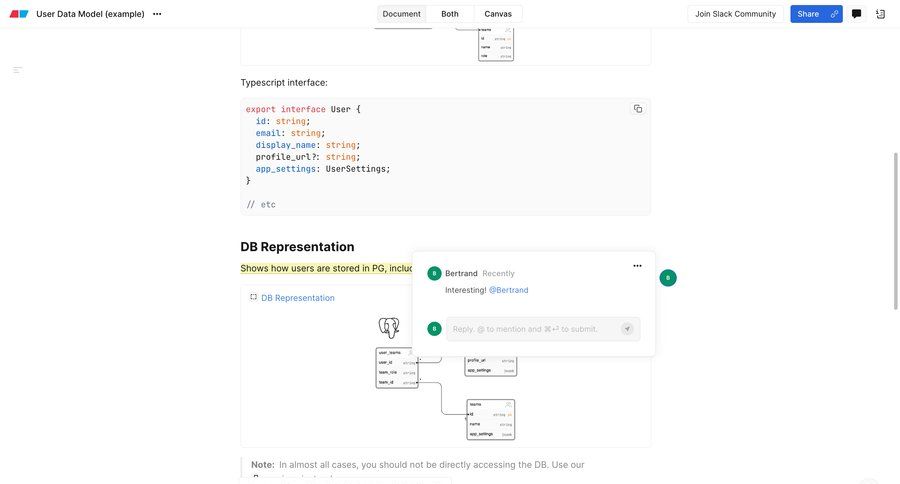The width and height of the screenshot is (900, 484).
Task: Click the Note text about accessing DB
Action: [x=418, y=464]
